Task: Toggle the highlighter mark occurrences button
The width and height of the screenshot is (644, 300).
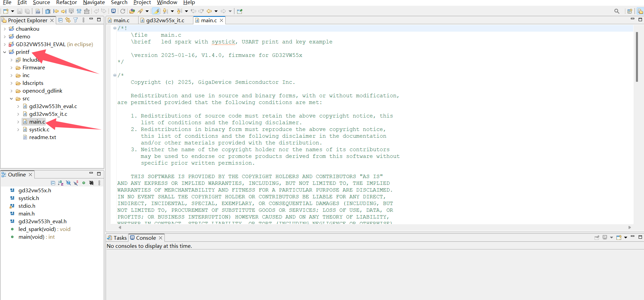Action: [156, 11]
